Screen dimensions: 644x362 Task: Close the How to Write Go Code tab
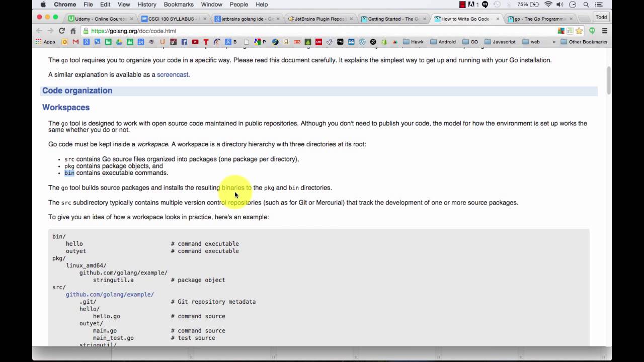click(x=498, y=19)
